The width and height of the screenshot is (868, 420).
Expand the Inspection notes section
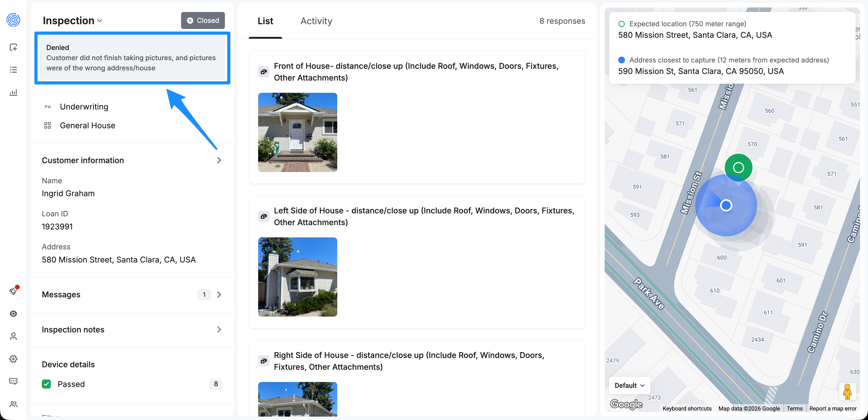[132, 329]
